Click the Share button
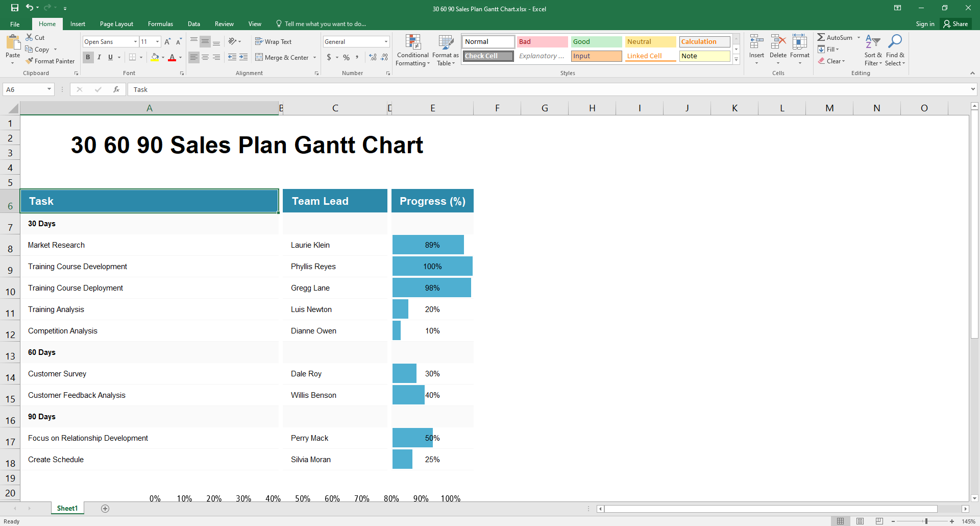The width and height of the screenshot is (980, 526). coord(955,24)
